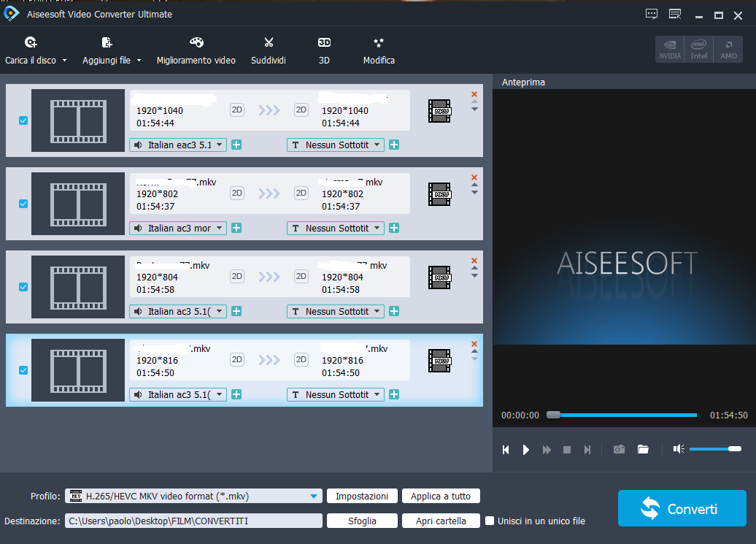Viewport: 756px width, 544px height.
Task: Seek on the preview timeline bar
Action: [622, 415]
